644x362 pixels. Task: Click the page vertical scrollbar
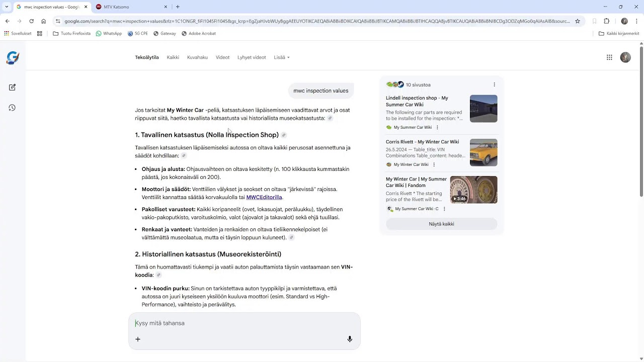641,121
